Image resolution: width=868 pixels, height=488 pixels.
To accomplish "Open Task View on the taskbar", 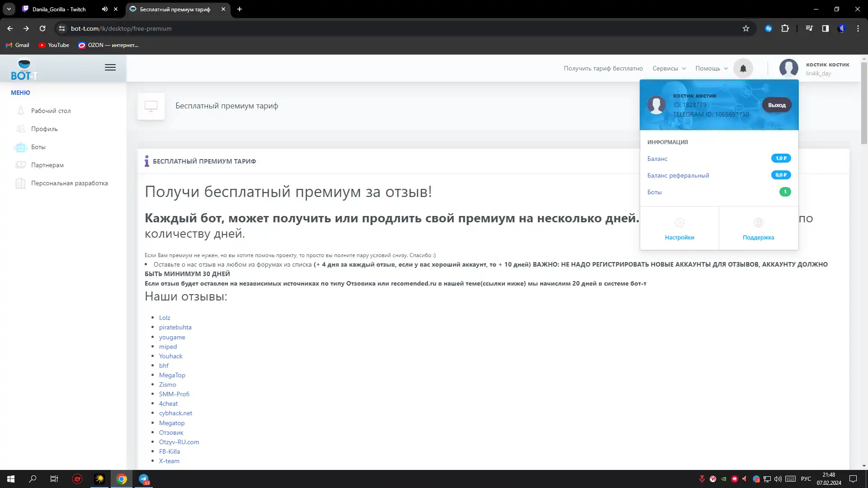I will click(54, 479).
